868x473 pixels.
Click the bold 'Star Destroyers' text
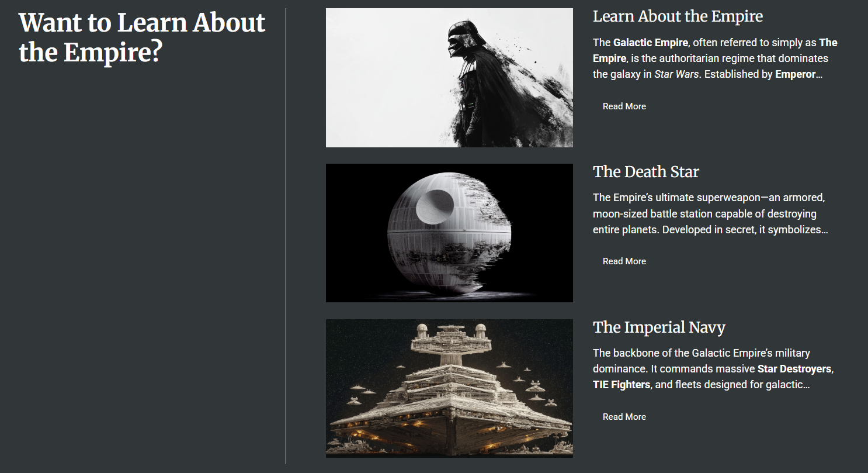(795, 369)
